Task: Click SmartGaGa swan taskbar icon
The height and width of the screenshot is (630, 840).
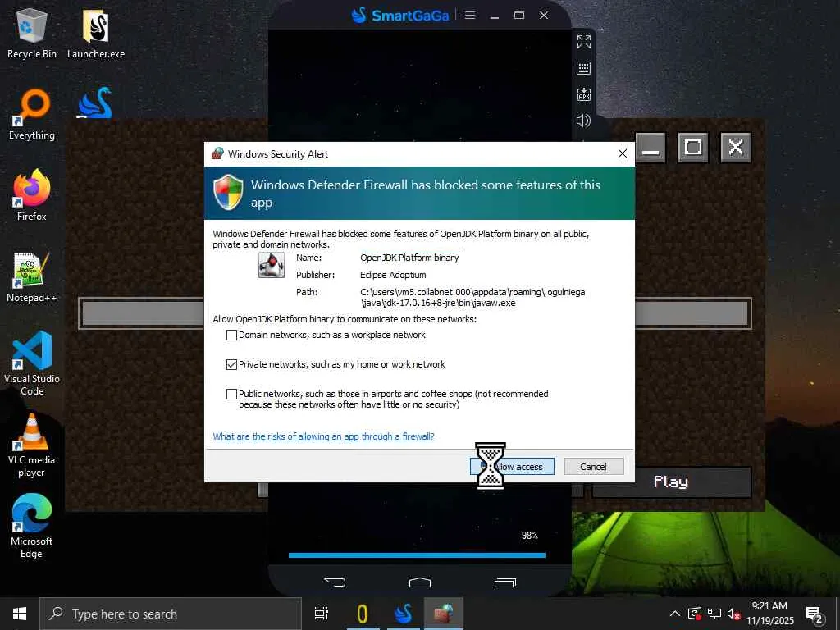Action: click(x=403, y=614)
